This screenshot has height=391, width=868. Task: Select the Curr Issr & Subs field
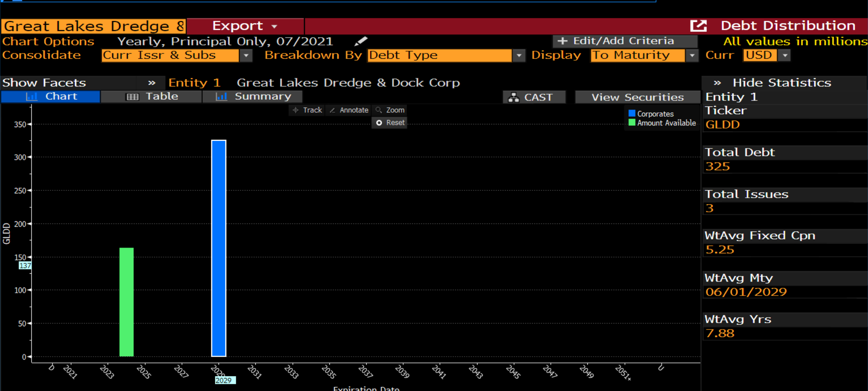click(170, 55)
